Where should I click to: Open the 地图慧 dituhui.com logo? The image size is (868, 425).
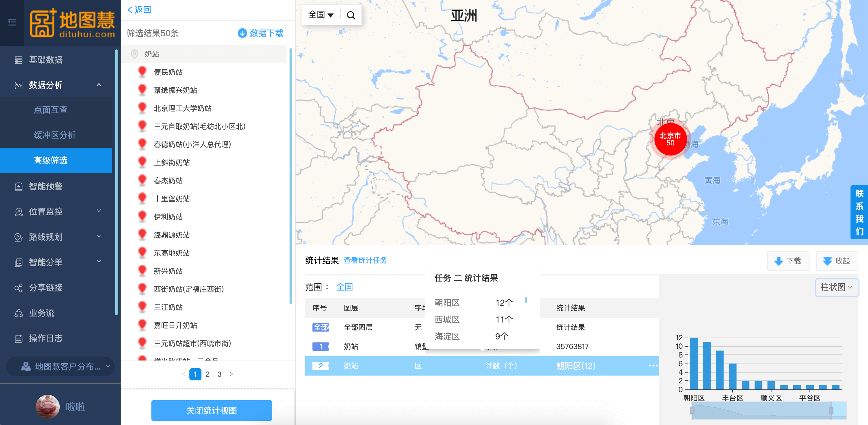tap(72, 23)
